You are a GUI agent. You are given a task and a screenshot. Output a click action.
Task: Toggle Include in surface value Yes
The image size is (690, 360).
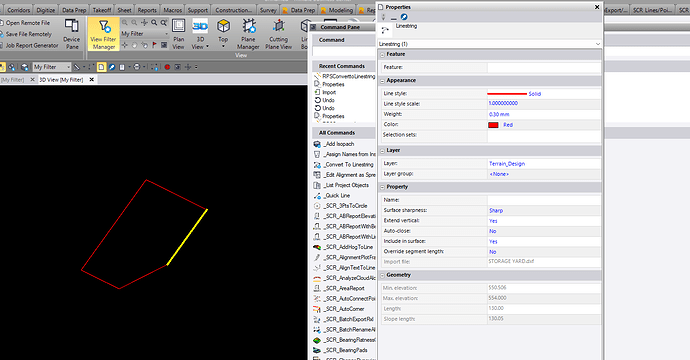point(493,242)
